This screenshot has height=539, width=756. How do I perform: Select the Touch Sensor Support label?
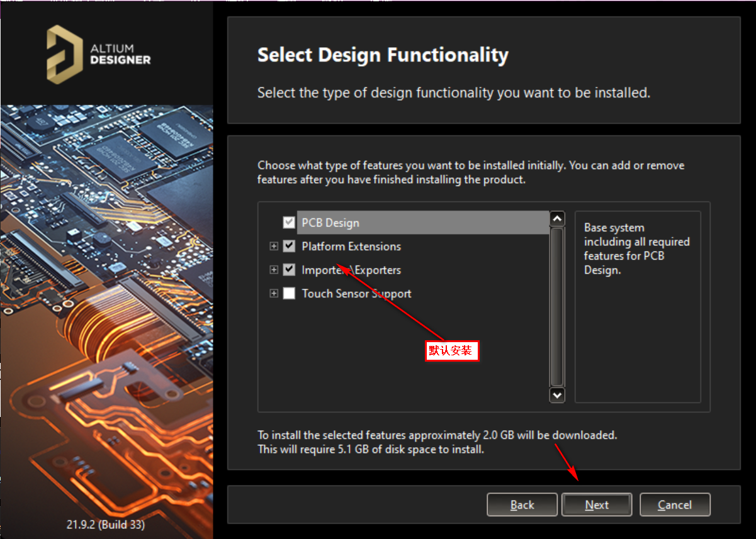[x=356, y=294]
